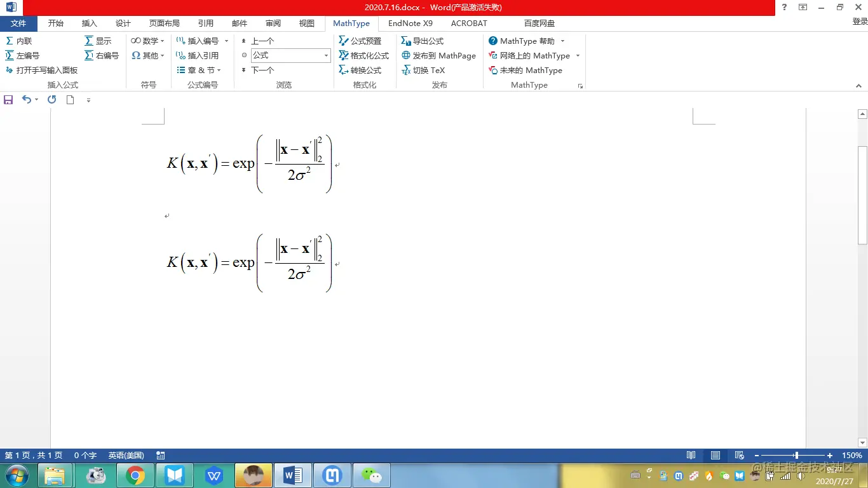Open the File (文件) tab
The image size is (868, 488).
pyautogui.click(x=18, y=24)
